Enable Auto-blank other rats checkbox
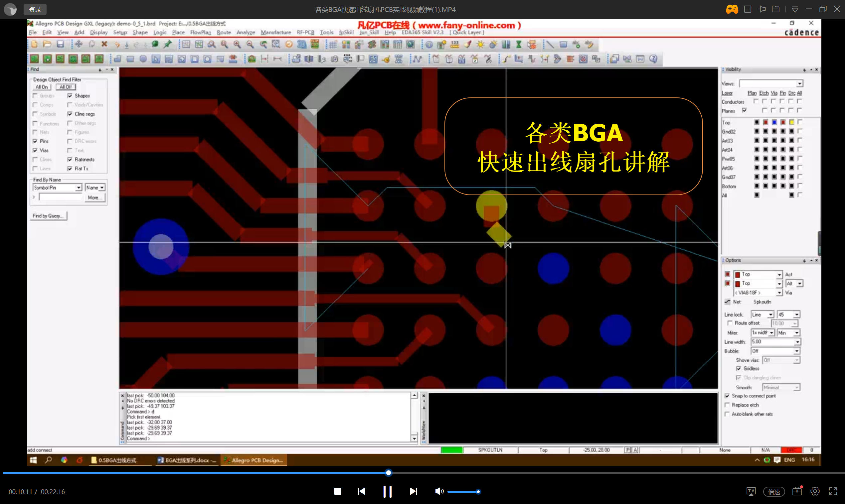The image size is (845, 504). coord(727,414)
